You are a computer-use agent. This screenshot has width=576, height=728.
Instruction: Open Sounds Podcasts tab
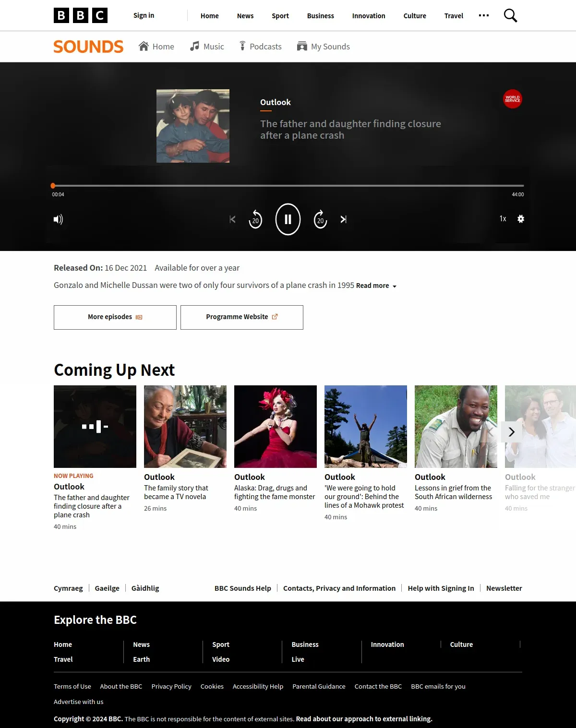[261, 47]
